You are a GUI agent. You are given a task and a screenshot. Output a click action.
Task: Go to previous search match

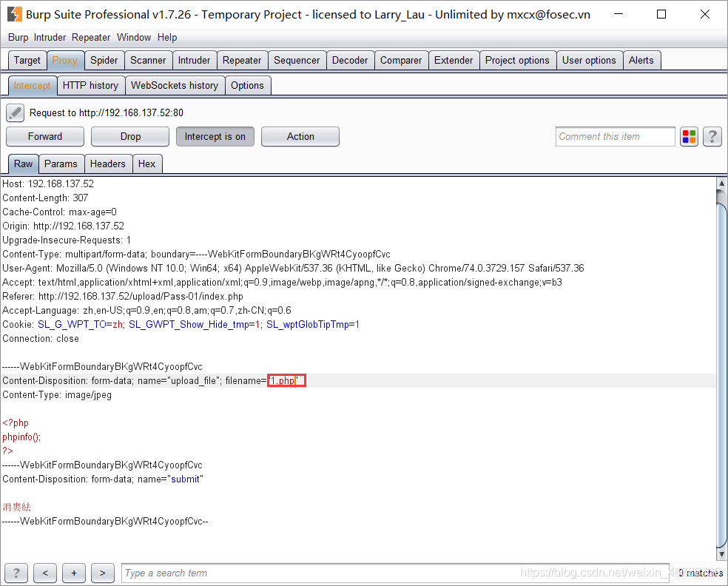45,573
